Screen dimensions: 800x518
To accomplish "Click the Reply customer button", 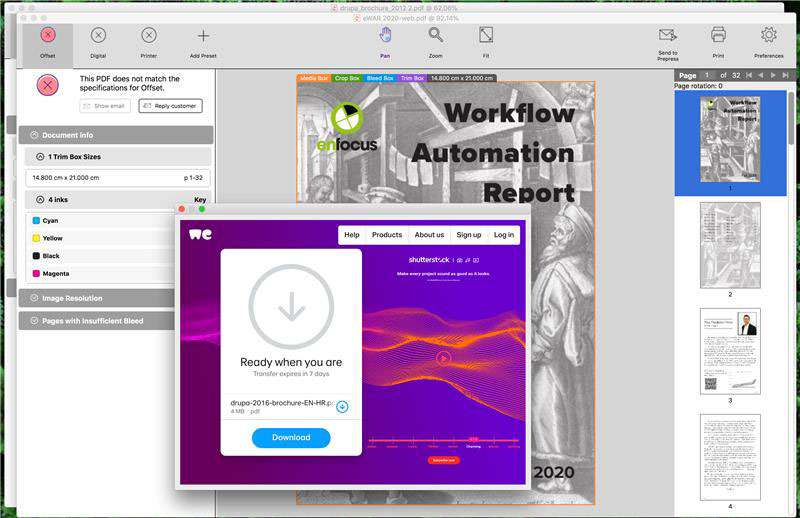I will [x=171, y=106].
